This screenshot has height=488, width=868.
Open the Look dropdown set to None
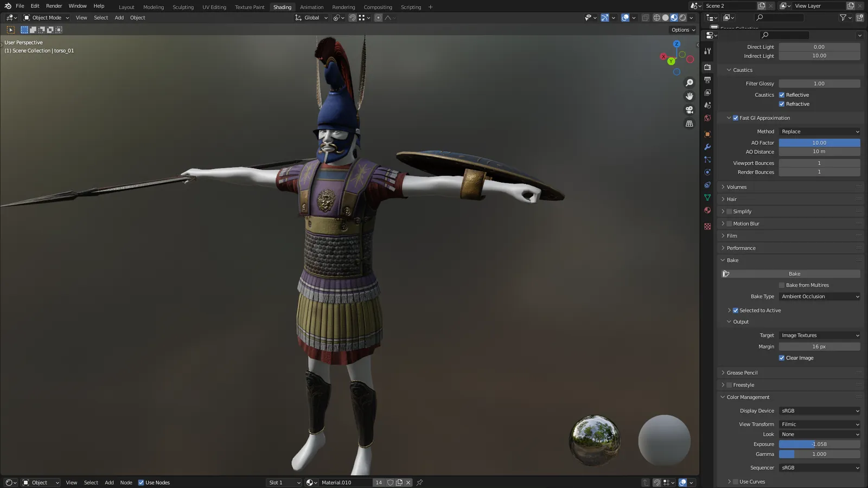pos(820,434)
